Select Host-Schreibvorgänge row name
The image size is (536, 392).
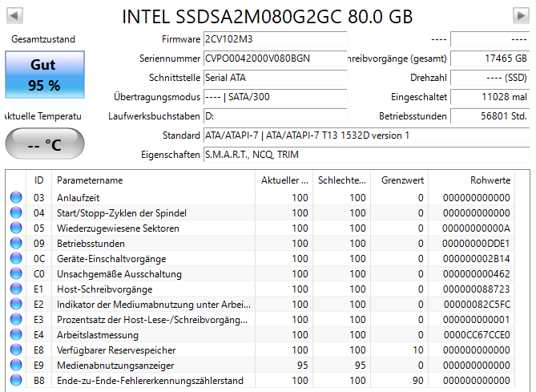coord(105,289)
